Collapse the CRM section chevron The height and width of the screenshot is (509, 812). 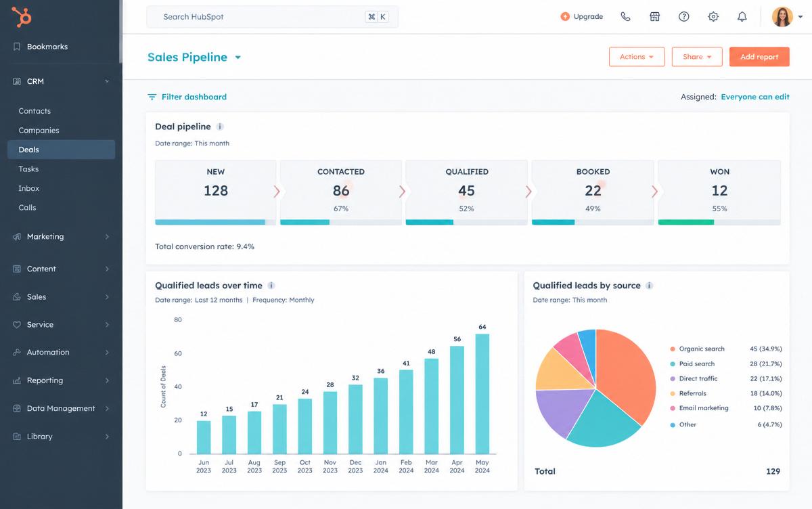tap(107, 81)
